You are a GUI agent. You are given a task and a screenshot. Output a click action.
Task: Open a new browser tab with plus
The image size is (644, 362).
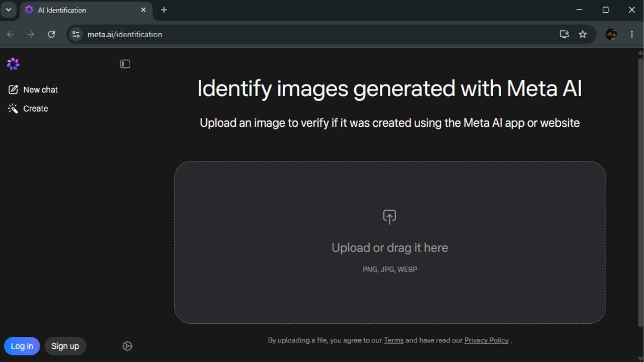(x=164, y=10)
